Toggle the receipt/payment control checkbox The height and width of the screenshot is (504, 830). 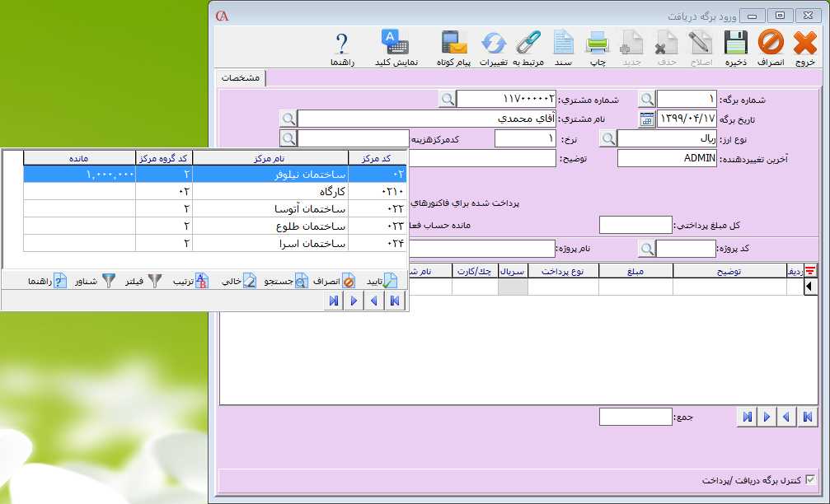coord(810,479)
